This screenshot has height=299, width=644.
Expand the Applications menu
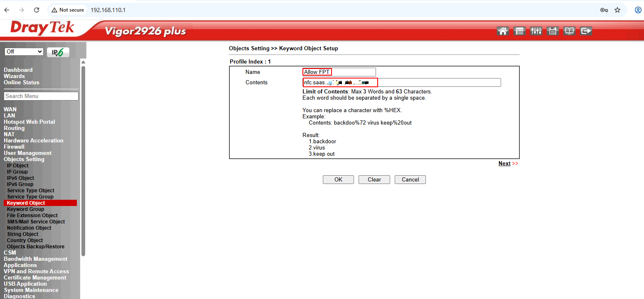[x=20, y=265]
